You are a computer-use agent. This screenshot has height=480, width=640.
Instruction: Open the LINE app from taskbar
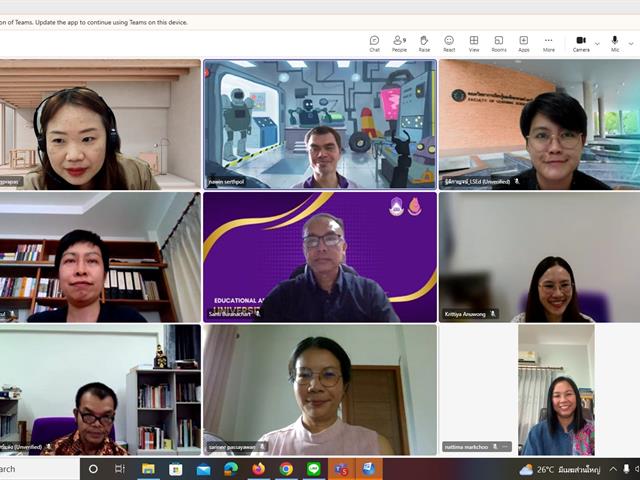coord(313,469)
